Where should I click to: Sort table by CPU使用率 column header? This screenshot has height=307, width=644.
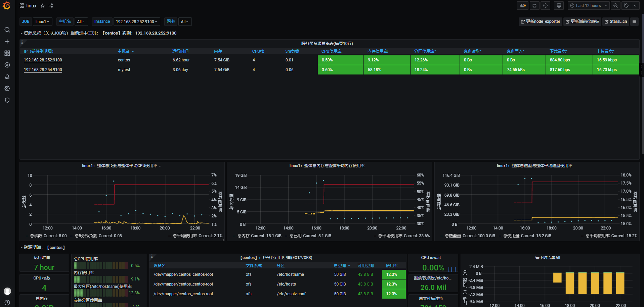point(331,51)
